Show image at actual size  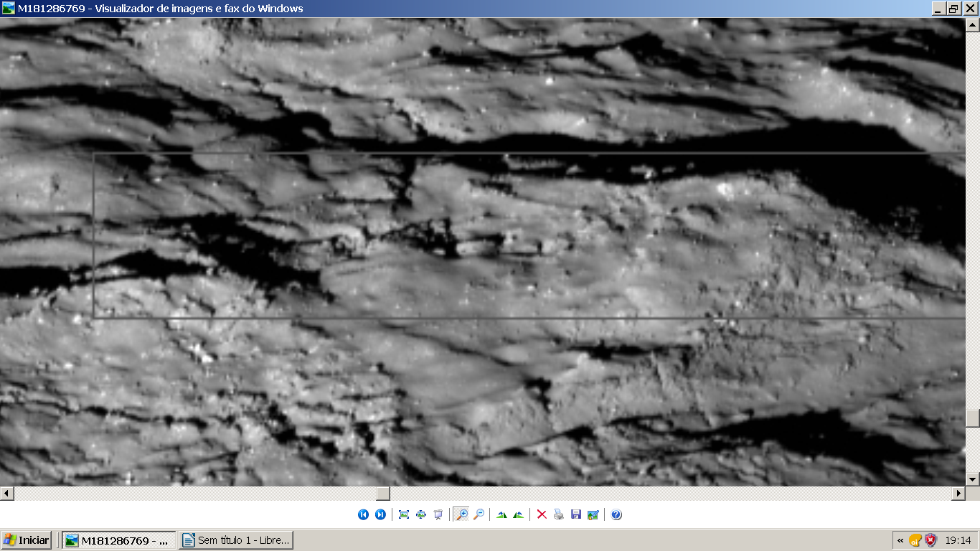click(421, 514)
